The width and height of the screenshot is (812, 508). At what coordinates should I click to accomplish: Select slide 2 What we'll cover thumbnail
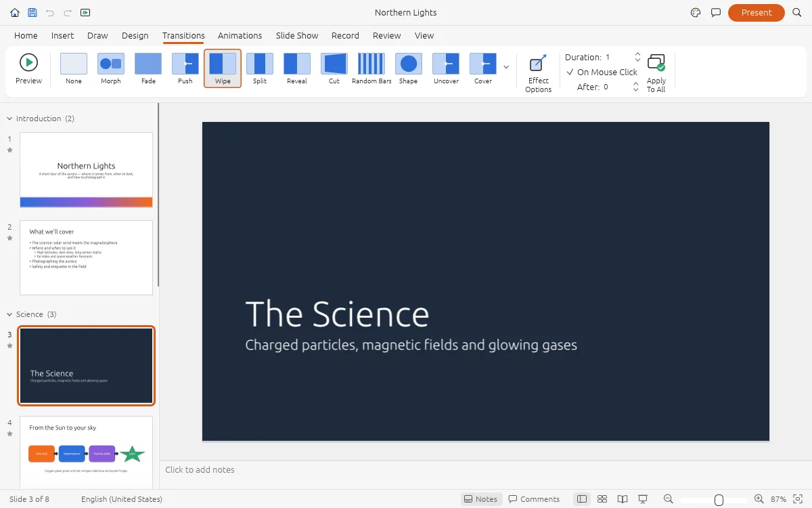(x=87, y=257)
